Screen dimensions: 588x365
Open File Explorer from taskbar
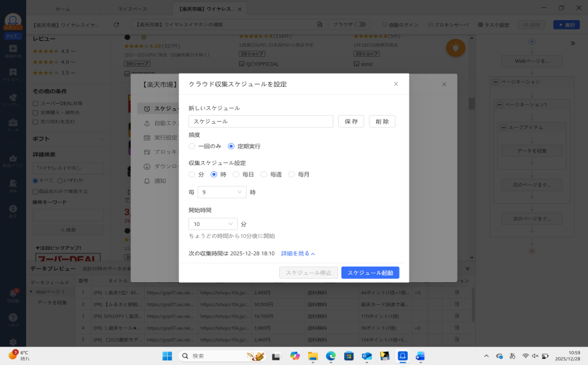tap(312, 356)
